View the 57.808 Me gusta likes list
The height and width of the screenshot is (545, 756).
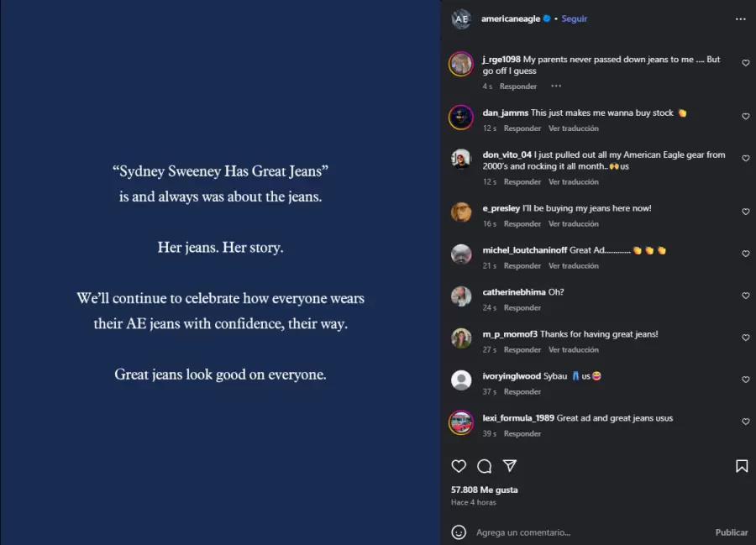coord(485,490)
